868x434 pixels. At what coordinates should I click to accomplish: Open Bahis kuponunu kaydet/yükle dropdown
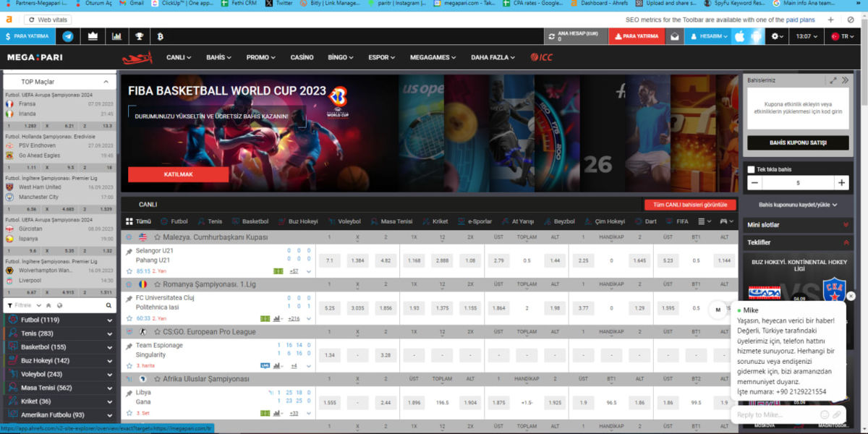click(798, 205)
